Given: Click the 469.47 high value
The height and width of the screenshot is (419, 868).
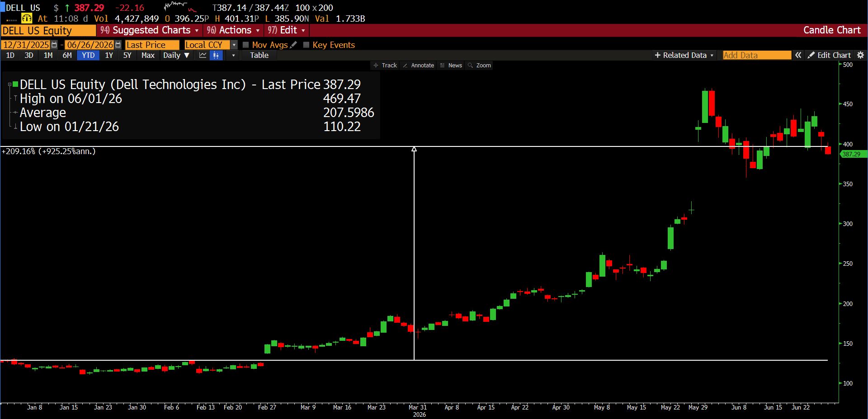Looking at the screenshot, I should [342, 99].
